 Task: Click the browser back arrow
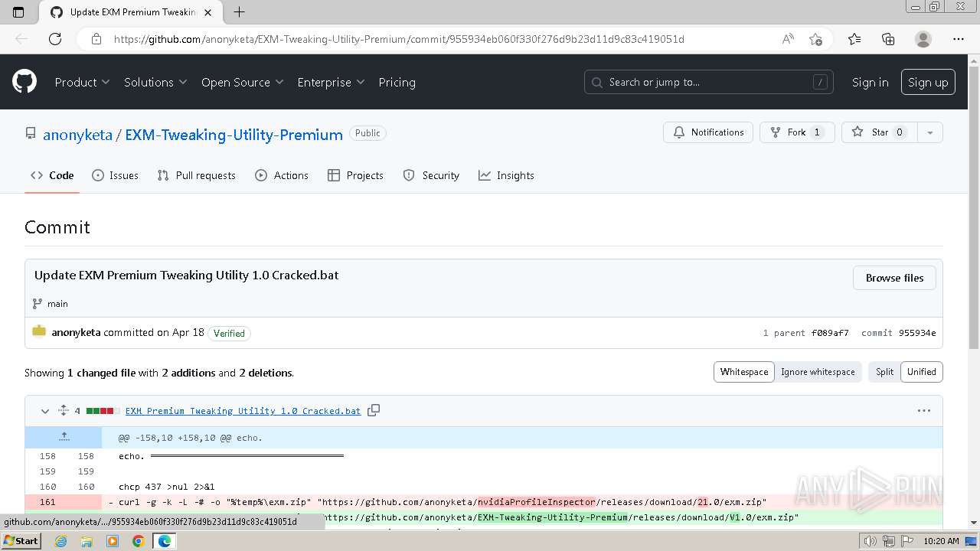tap(21, 39)
